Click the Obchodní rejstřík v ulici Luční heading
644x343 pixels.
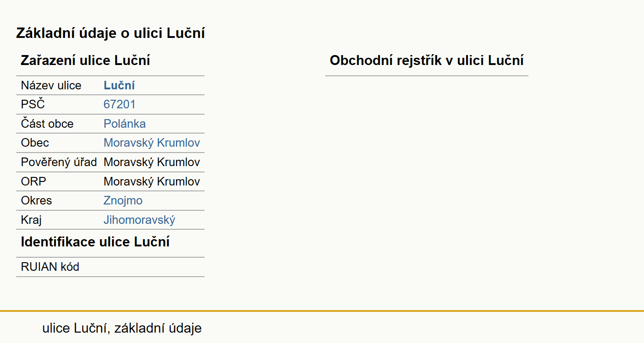pos(426,60)
